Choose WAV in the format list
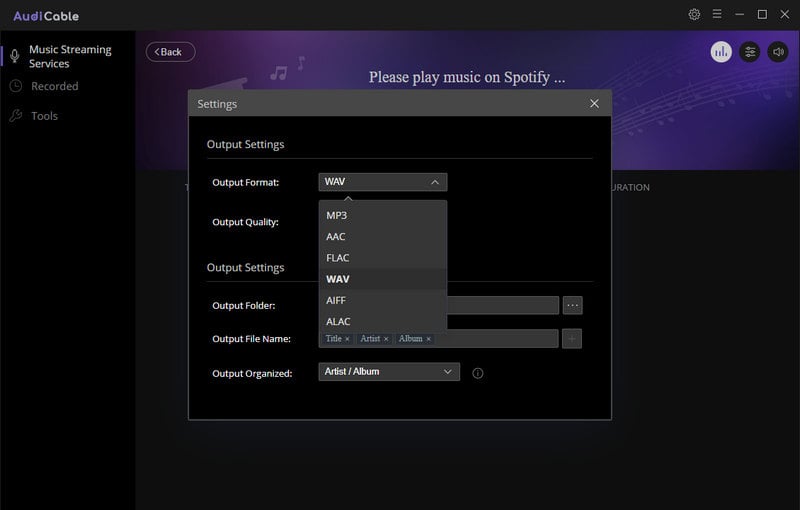The image size is (800, 510). click(x=383, y=279)
